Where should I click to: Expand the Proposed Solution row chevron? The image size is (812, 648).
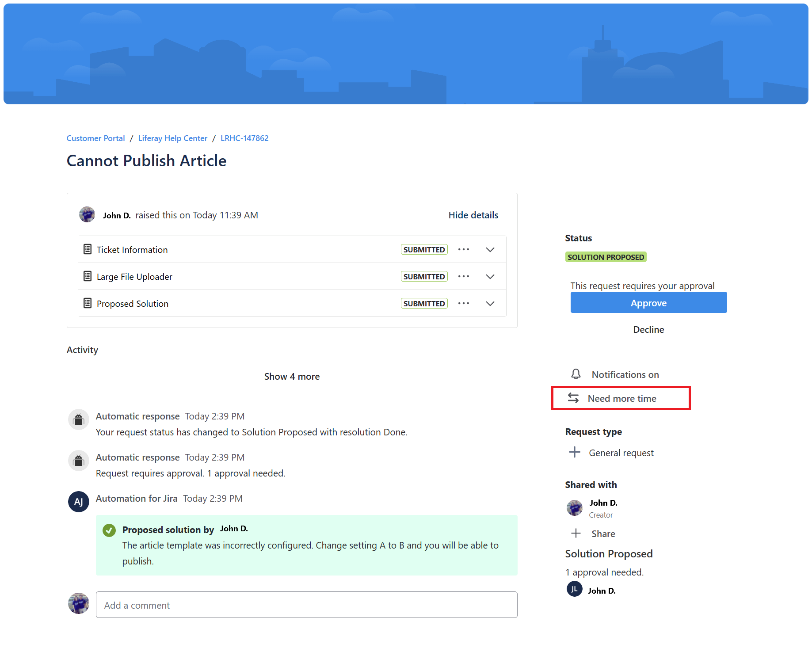pyautogui.click(x=490, y=304)
